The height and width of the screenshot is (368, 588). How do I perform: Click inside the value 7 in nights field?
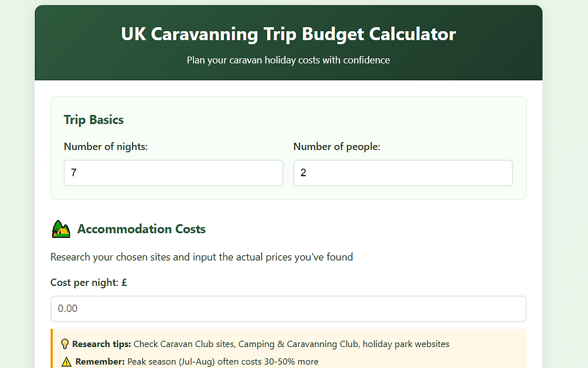pyautogui.click(x=73, y=173)
